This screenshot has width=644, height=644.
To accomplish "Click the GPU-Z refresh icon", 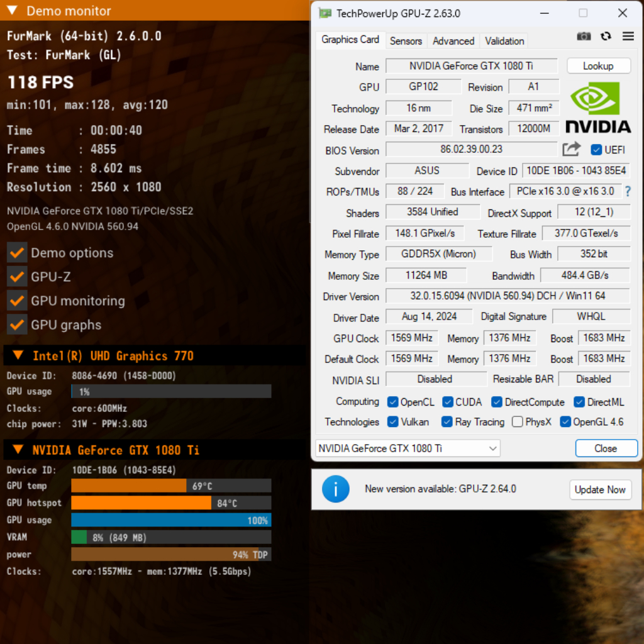I will tap(606, 36).
